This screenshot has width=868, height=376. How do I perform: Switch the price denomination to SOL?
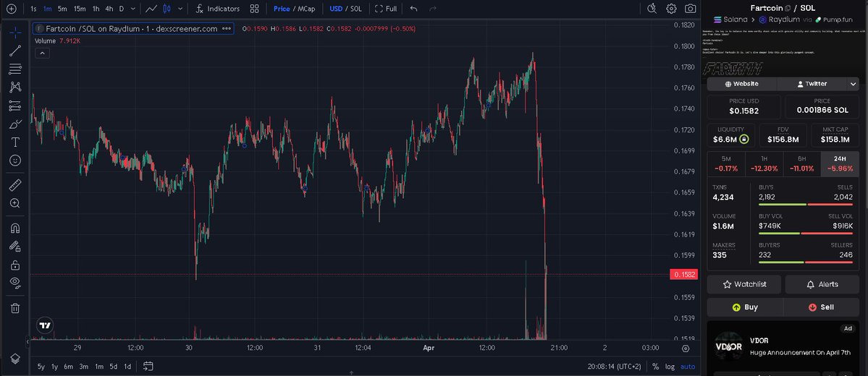[356, 9]
